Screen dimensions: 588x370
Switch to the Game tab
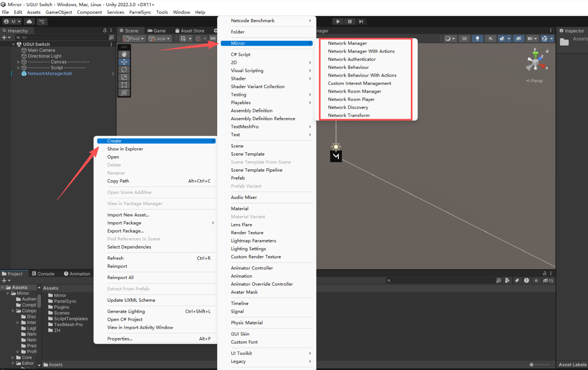157,31
